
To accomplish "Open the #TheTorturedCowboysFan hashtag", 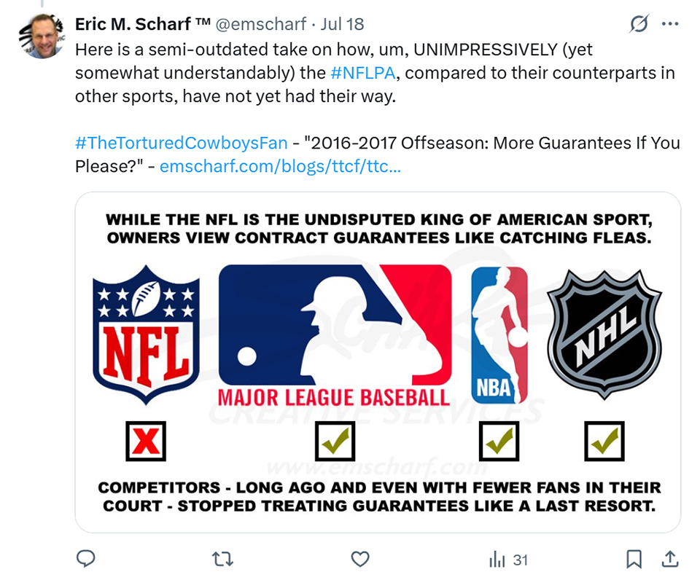I will coord(181,144).
